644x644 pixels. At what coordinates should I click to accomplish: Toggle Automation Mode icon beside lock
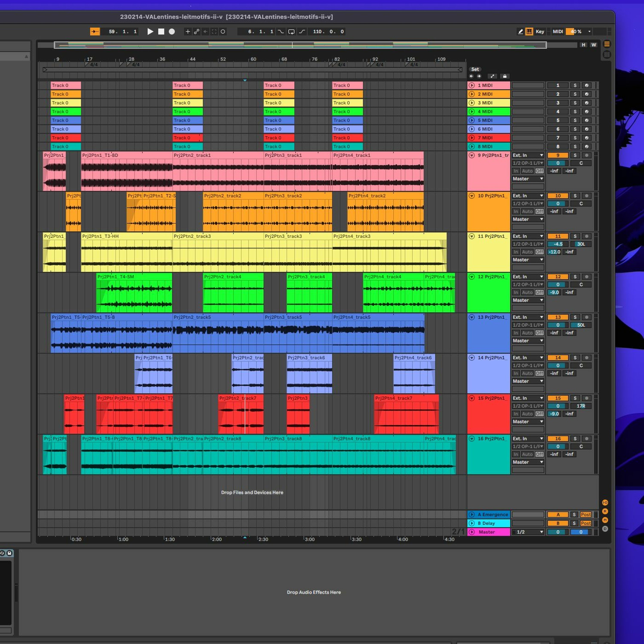click(492, 76)
